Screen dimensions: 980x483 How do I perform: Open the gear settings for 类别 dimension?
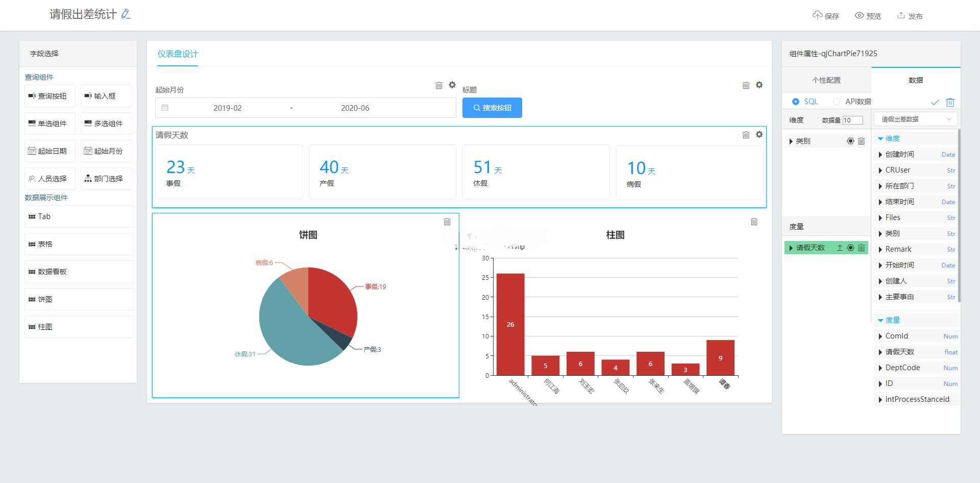(x=850, y=141)
